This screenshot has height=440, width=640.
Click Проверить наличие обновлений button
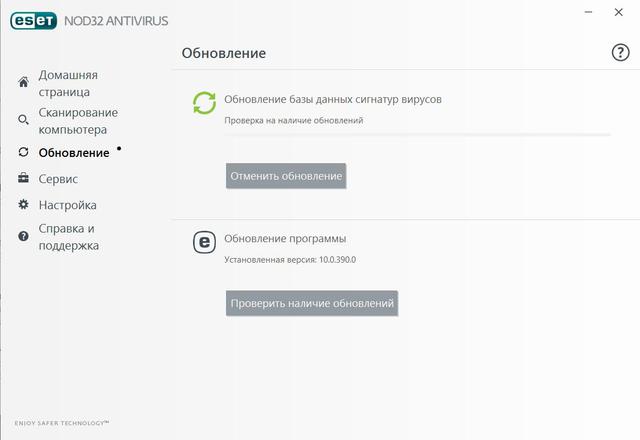pyautogui.click(x=312, y=303)
